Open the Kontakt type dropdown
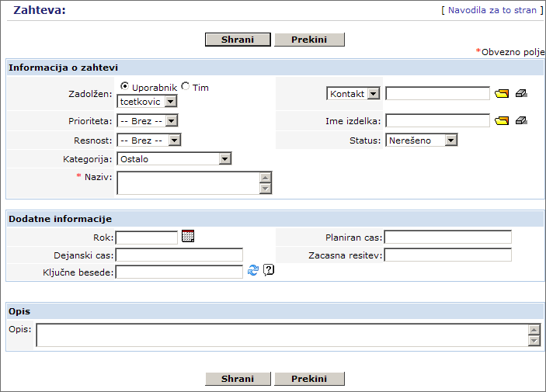 coord(373,94)
